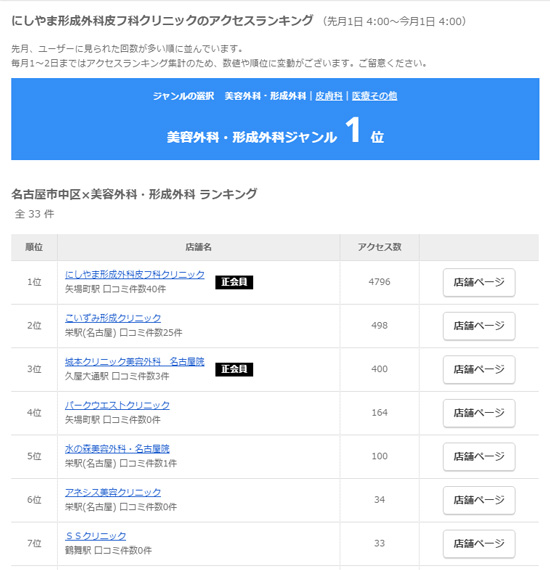
Task: Click 店舗ページ button for ＳＳクリニック
Action: pos(479,544)
